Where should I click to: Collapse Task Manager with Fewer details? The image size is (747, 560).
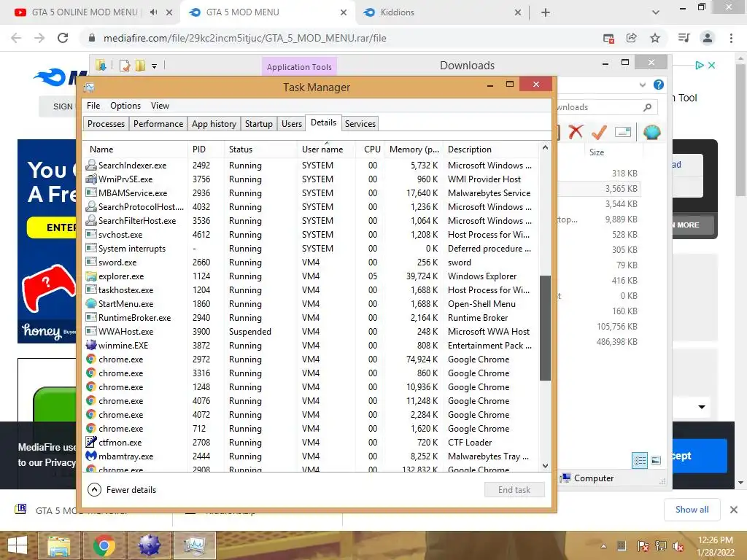coord(122,489)
